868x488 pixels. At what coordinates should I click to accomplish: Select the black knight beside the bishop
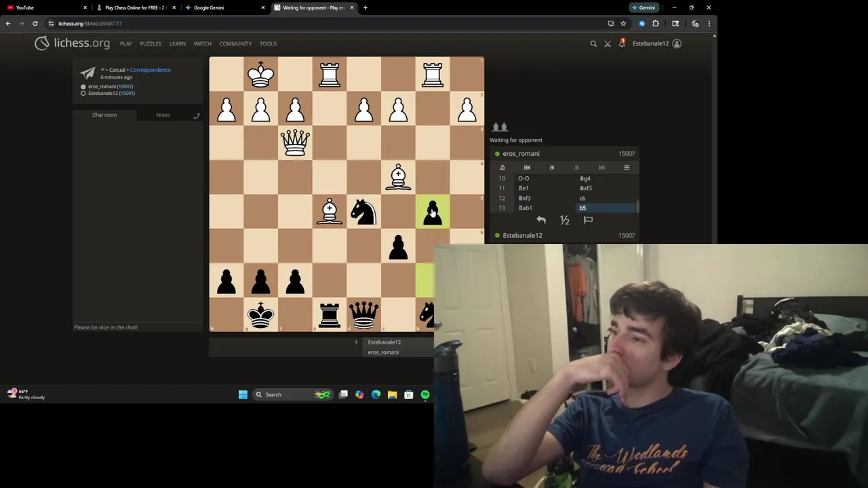[x=363, y=211]
